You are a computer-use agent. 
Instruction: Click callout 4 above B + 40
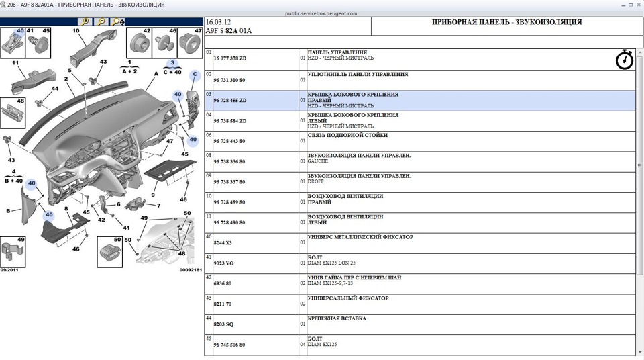pyautogui.click(x=14, y=171)
